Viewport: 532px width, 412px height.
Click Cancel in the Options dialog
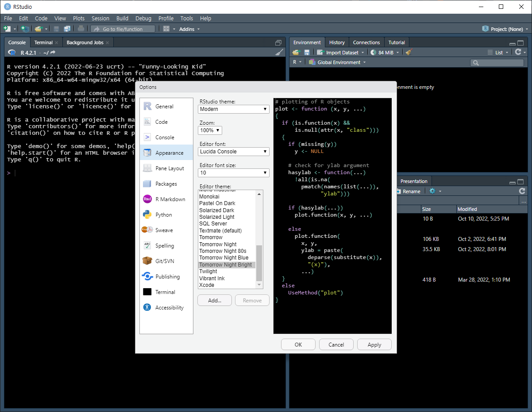click(336, 344)
